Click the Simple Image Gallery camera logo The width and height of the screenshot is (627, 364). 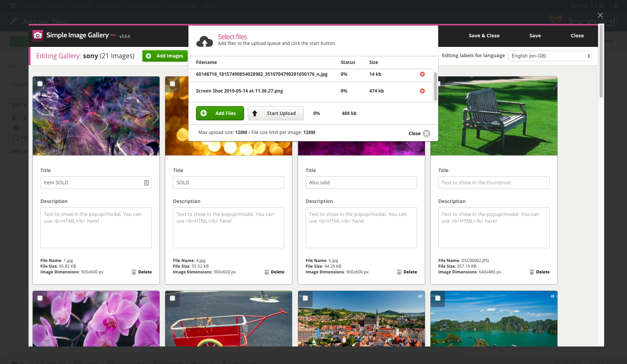[x=38, y=35]
